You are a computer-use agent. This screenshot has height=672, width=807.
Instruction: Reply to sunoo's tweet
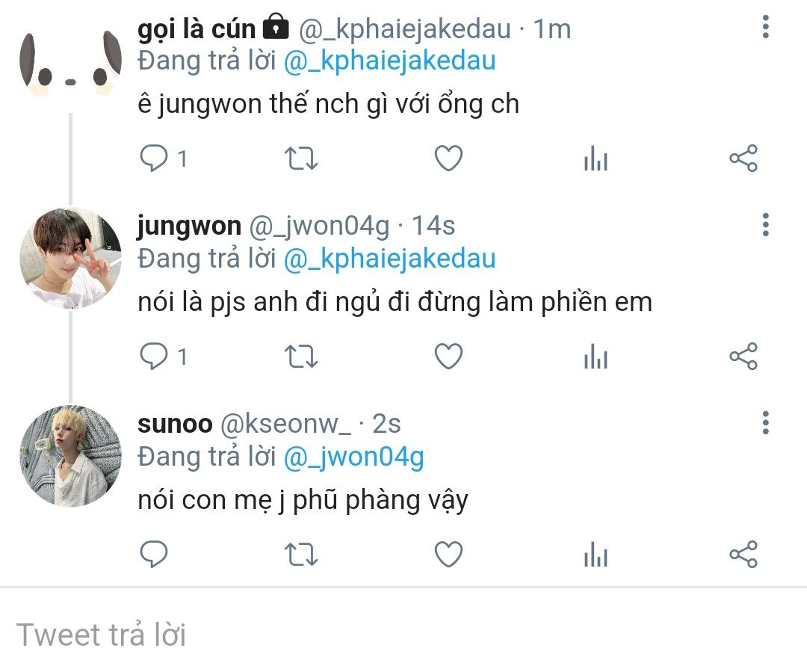pos(154,555)
